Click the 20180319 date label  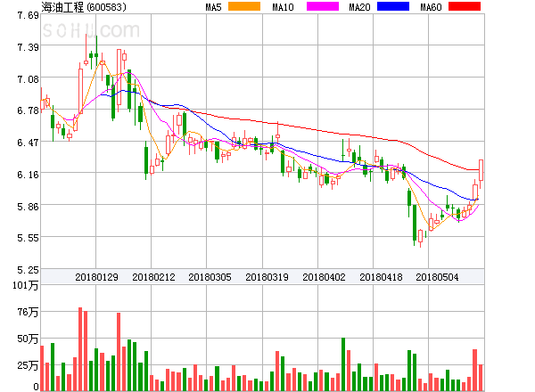pos(267,277)
